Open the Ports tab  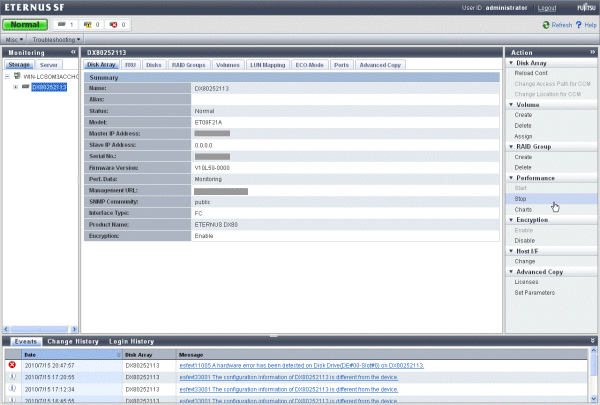(x=341, y=65)
